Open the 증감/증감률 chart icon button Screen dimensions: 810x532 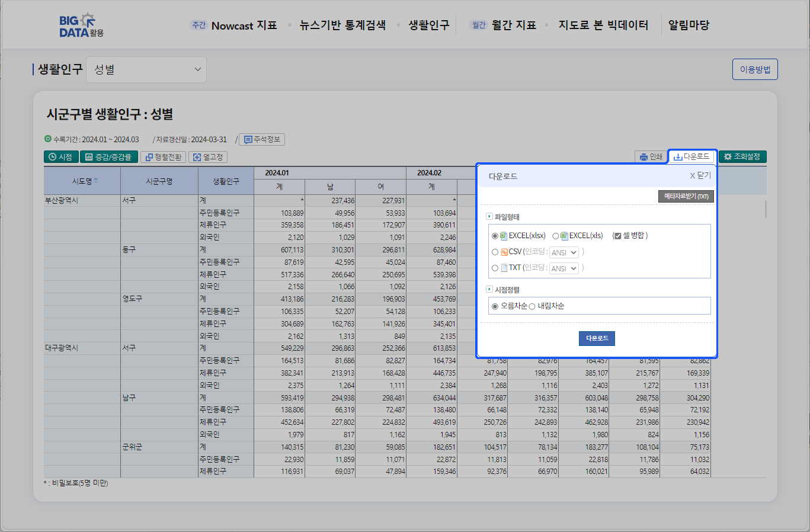click(x=108, y=157)
